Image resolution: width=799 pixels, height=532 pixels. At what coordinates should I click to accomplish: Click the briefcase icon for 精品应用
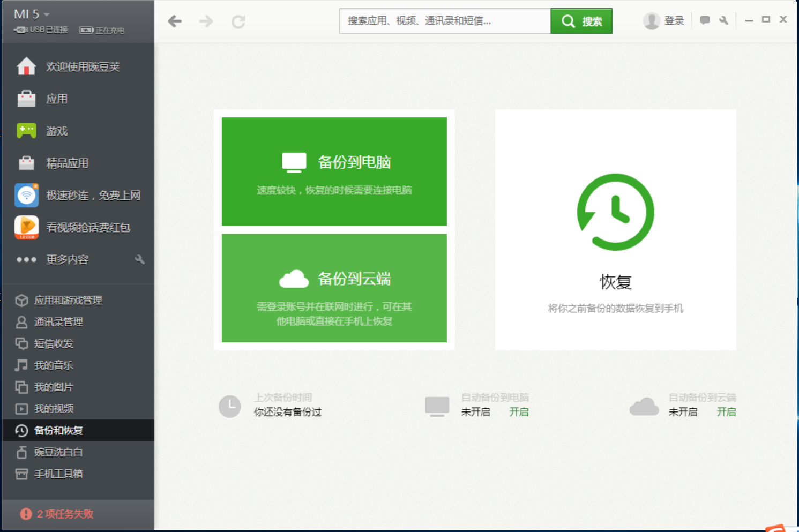(26, 163)
